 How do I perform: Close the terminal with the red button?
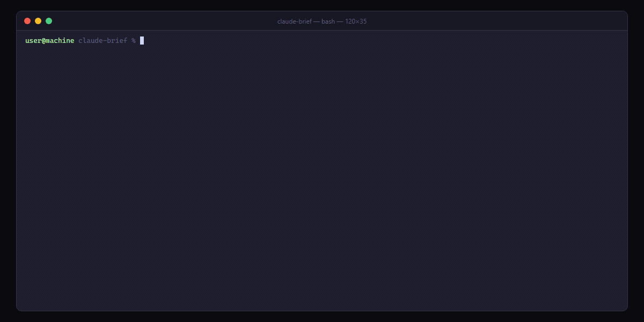(x=27, y=21)
